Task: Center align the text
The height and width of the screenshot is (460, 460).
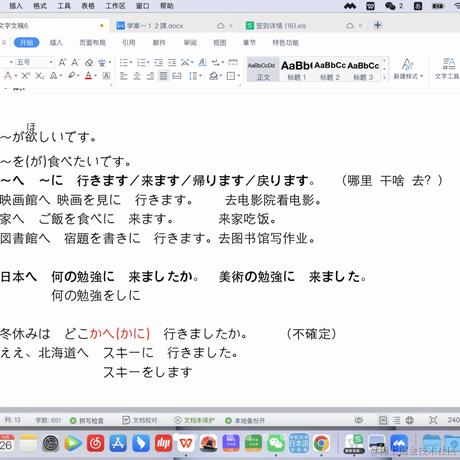Action: (137, 76)
